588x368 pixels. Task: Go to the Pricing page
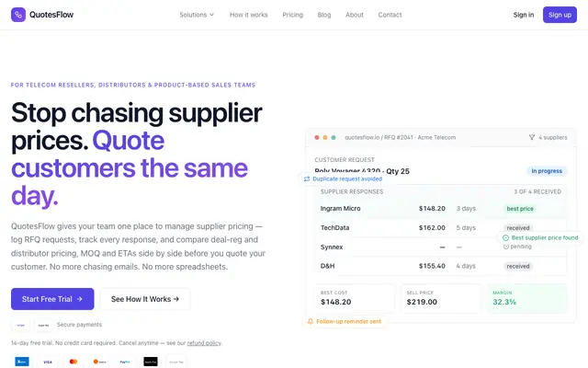pos(292,15)
